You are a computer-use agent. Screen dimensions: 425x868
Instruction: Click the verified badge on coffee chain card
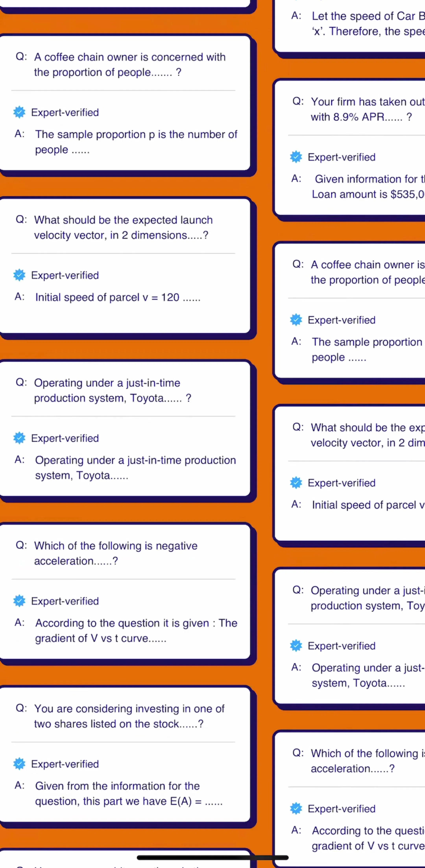[x=19, y=112]
